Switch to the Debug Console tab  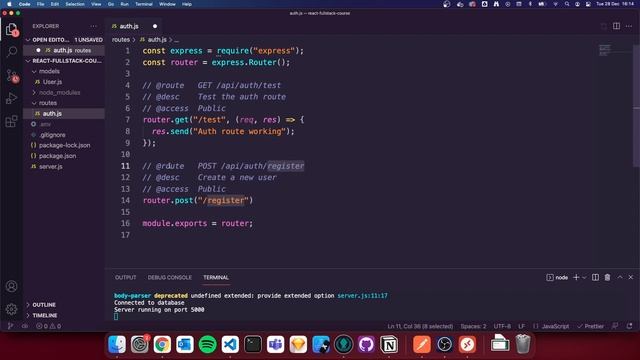169,278
